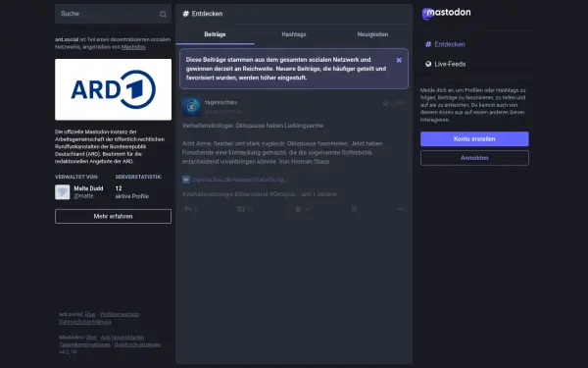Bookmark the tagesschau post
588x368 pixels.
click(x=354, y=209)
